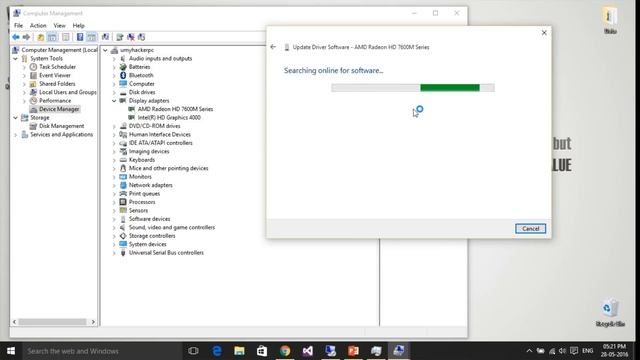Expand the DVD/CD-ROM drives category
Viewport: 640px width, 360px height.
pos(114,126)
